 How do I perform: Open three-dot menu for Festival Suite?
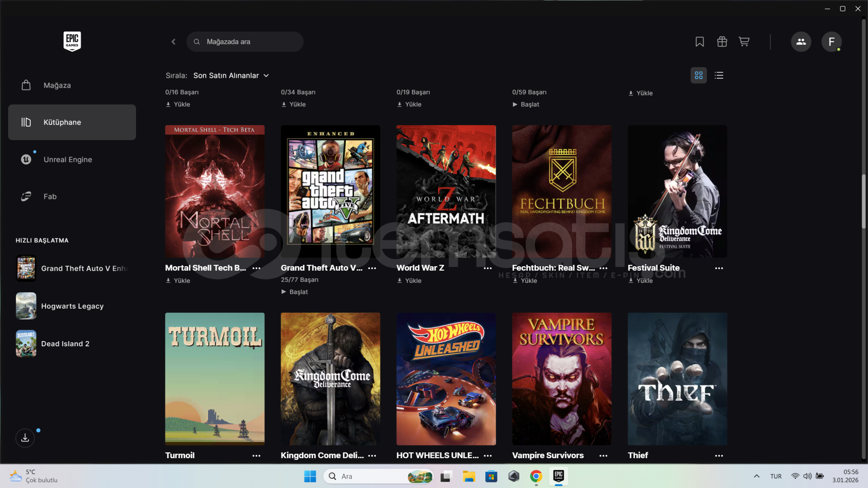(719, 268)
